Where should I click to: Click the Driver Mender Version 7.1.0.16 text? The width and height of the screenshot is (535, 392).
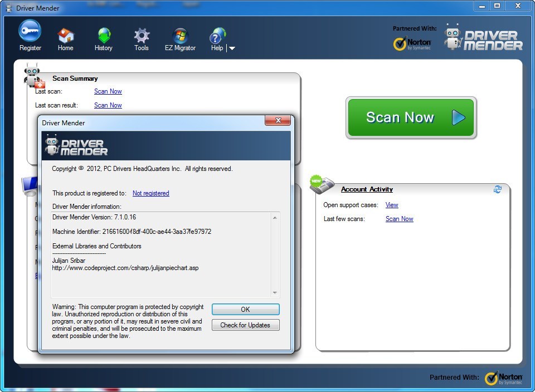pyautogui.click(x=94, y=217)
